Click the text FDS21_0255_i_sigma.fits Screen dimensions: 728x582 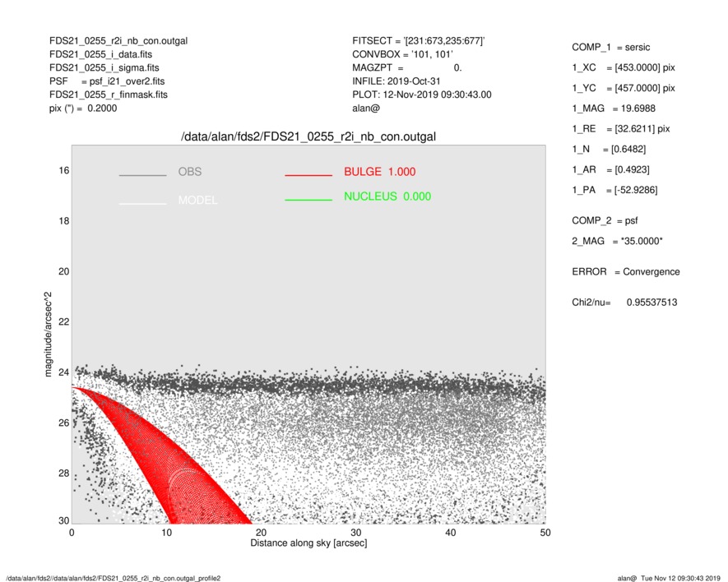tap(104, 67)
